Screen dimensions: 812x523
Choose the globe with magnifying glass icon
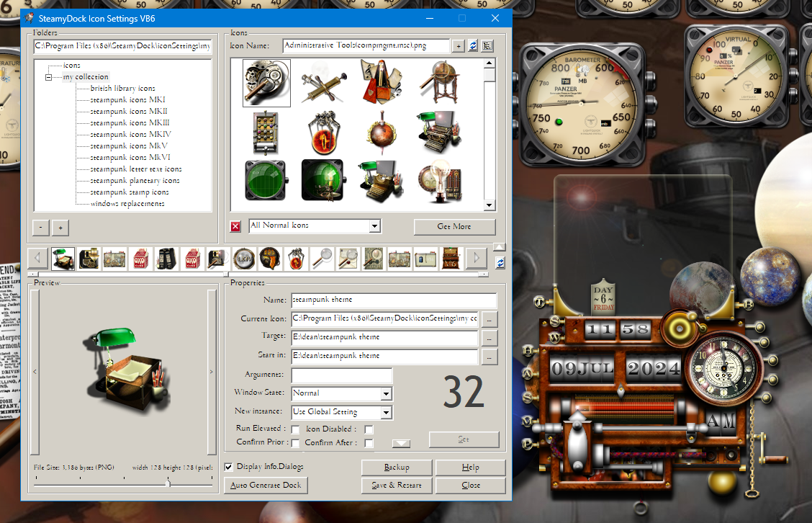pos(439,81)
